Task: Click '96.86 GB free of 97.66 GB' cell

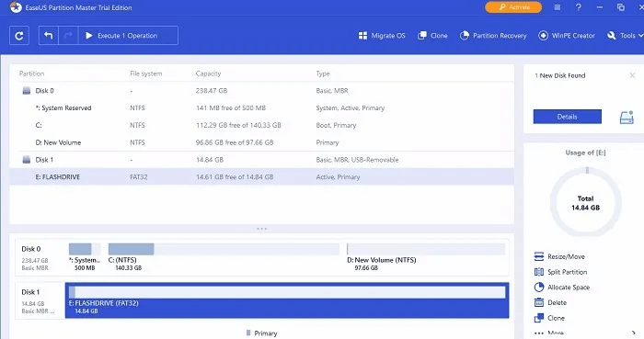Action: (235, 142)
